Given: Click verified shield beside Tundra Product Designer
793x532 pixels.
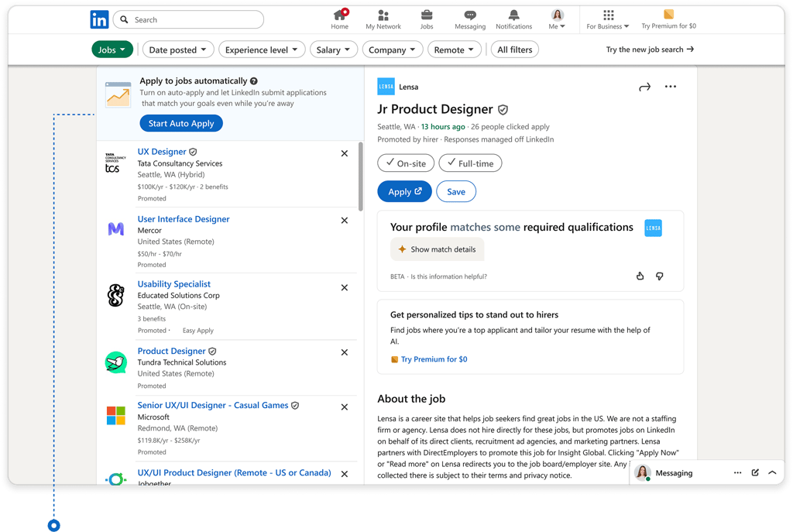Looking at the screenshot, I should [x=212, y=351].
